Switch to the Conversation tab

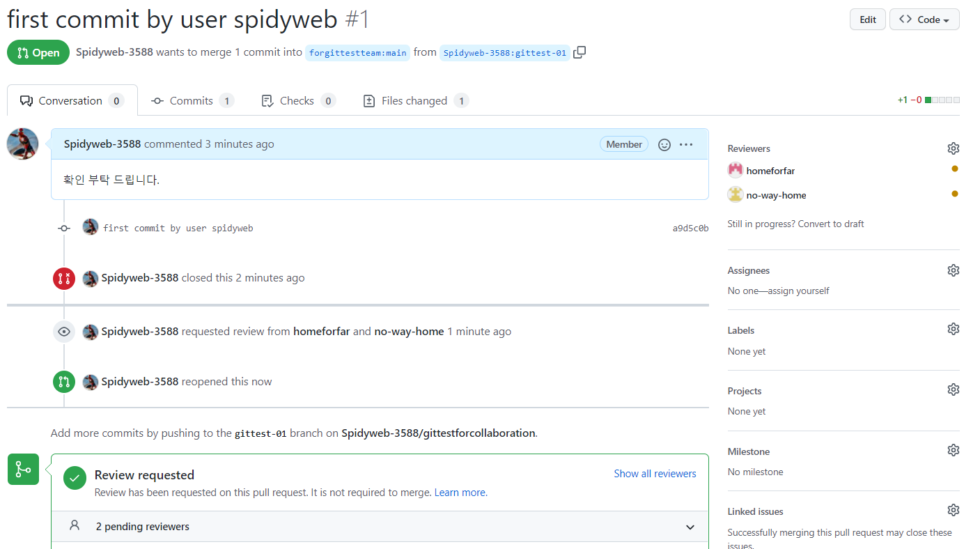(72, 100)
